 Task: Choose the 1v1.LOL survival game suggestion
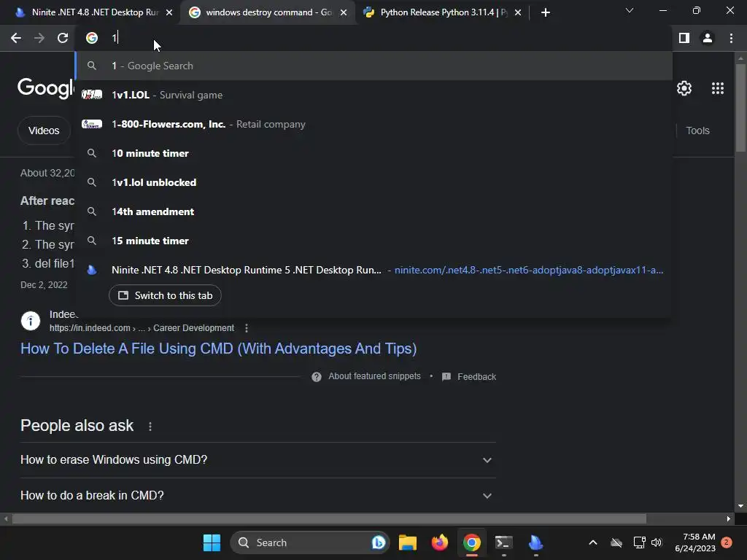click(x=374, y=95)
